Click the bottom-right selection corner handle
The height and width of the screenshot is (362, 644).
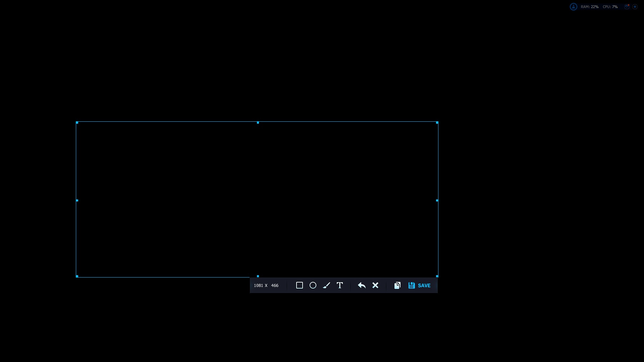point(437,276)
